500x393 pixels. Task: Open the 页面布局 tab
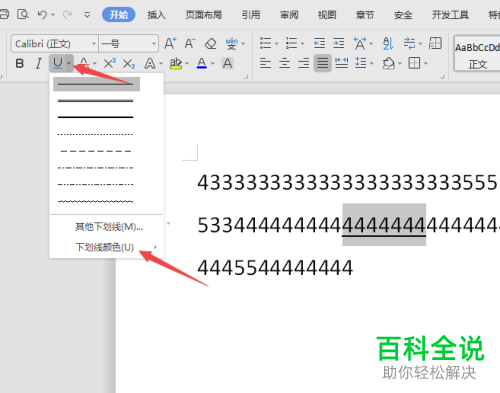[x=204, y=15]
